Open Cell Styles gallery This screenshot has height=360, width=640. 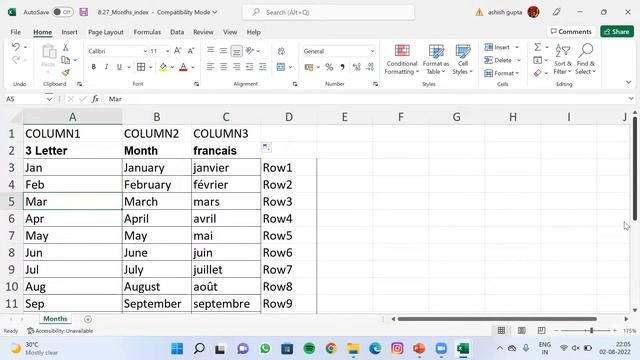(462, 60)
